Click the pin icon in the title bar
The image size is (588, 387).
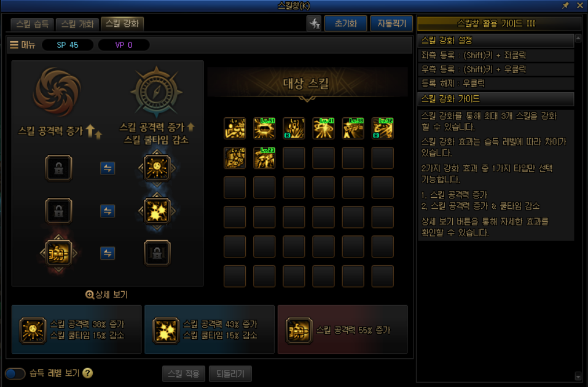(565, 6)
